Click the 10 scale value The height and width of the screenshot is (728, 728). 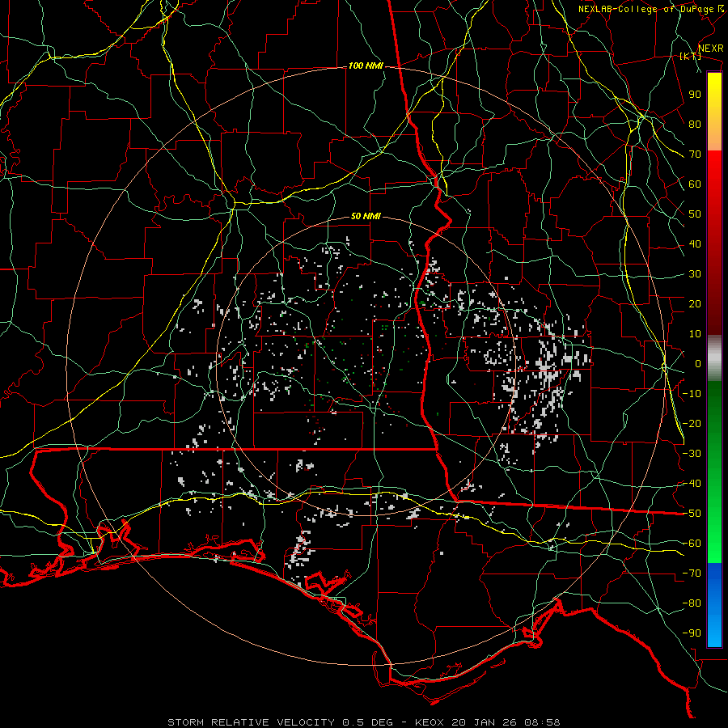tap(695, 334)
